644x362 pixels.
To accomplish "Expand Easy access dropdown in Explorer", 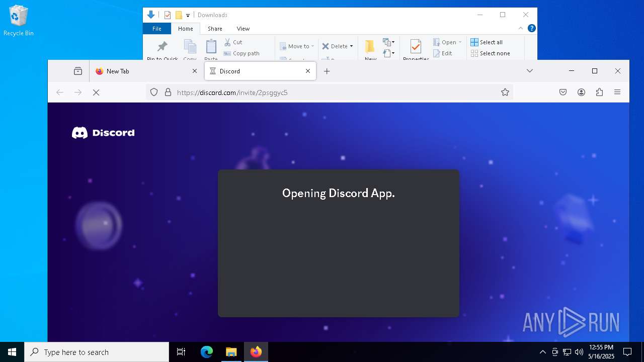I will 389,53.
